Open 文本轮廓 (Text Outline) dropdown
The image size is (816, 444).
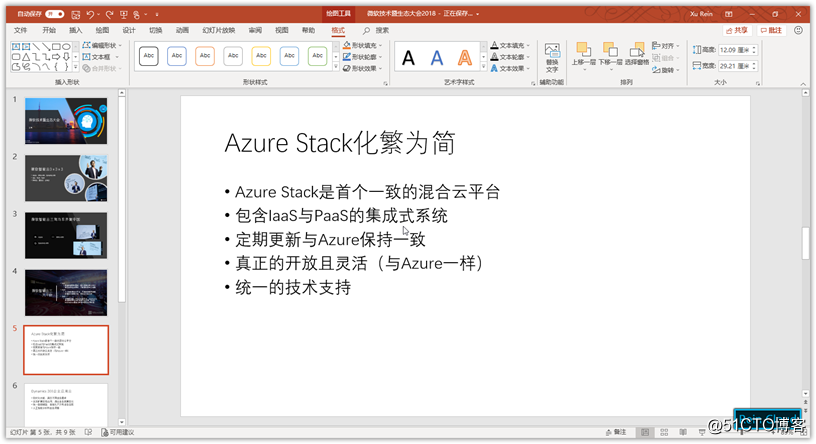[x=511, y=57]
